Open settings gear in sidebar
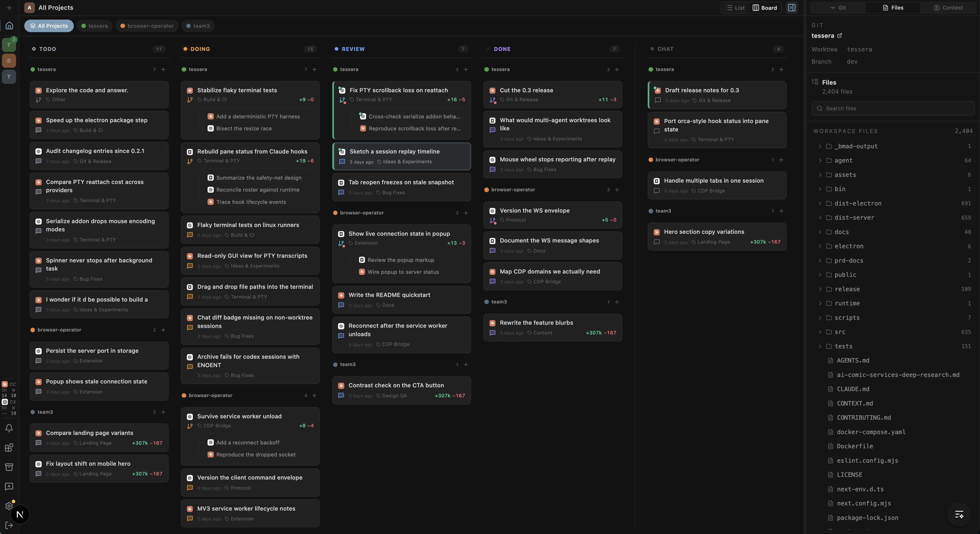The height and width of the screenshot is (534, 980). pyautogui.click(x=9, y=506)
